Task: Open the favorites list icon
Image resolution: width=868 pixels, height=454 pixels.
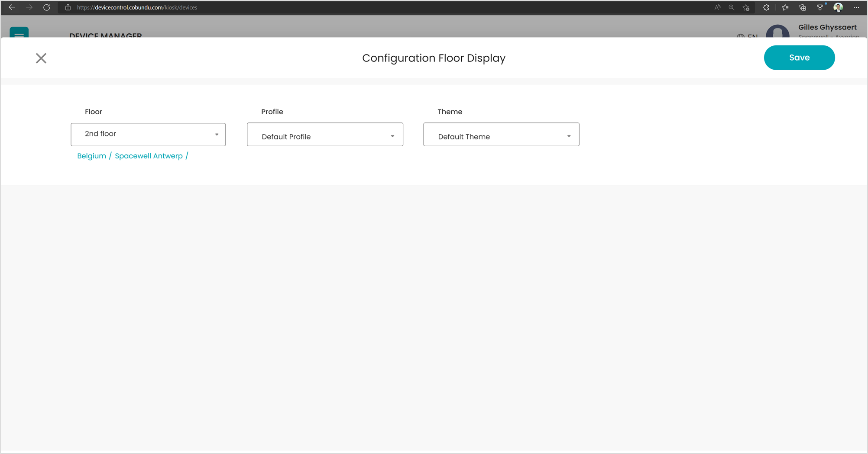Action: (785, 7)
